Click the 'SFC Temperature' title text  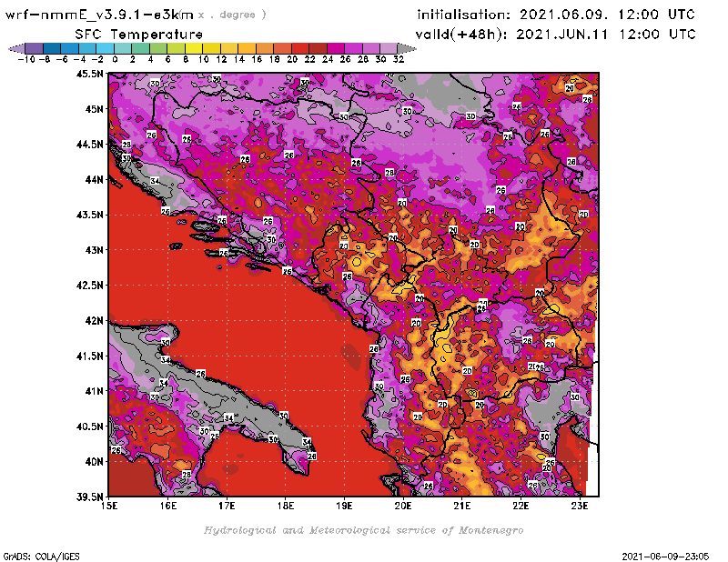pyautogui.click(x=139, y=35)
